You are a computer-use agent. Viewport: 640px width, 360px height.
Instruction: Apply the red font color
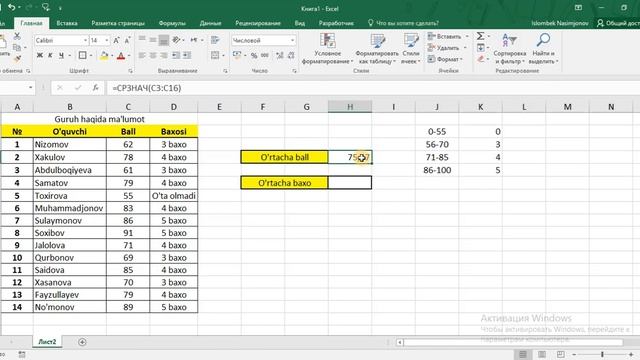pos(121,56)
